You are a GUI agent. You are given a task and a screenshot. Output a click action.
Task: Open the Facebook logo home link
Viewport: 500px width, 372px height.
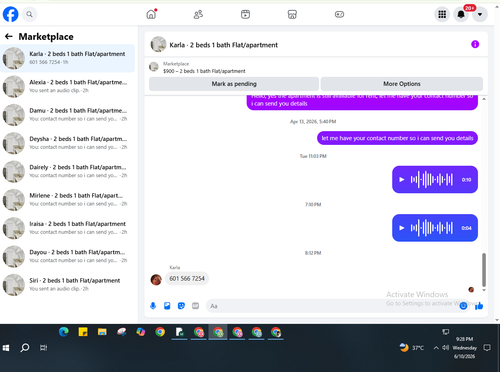tap(10, 14)
